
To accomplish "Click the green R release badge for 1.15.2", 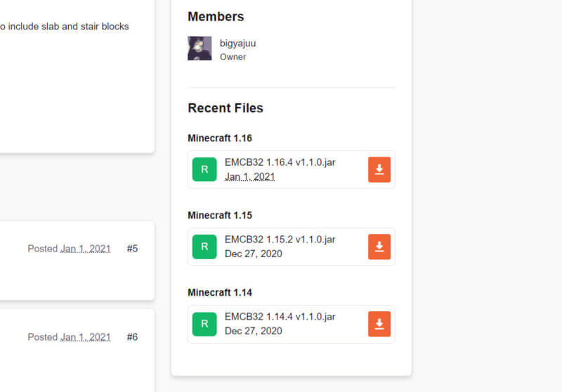I will (x=204, y=247).
